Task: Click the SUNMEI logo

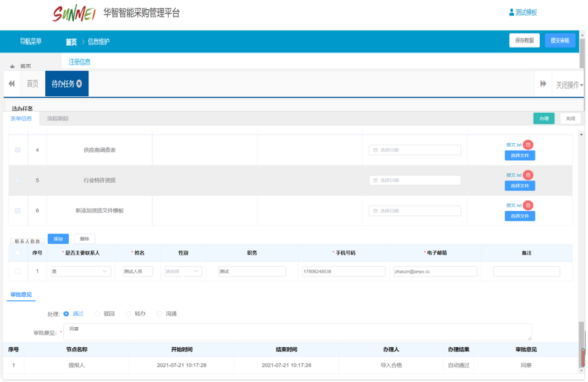Action: point(74,13)
